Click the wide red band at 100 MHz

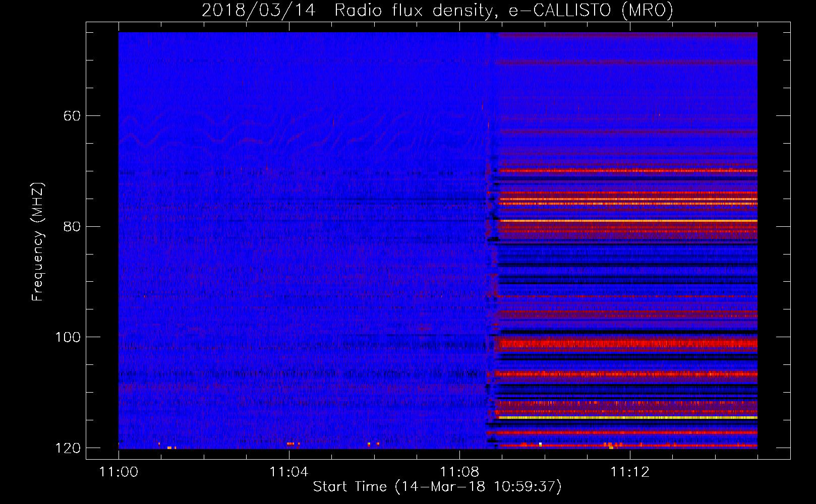pyautogui.click(x=627, y=344)
